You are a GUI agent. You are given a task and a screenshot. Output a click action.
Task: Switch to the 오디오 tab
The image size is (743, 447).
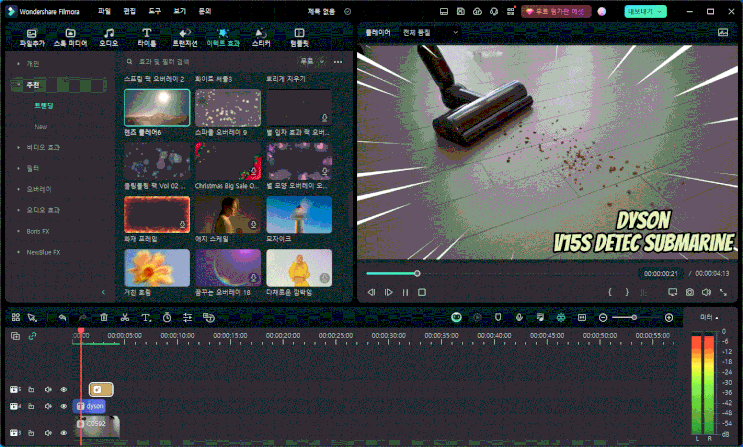point(109,37)
